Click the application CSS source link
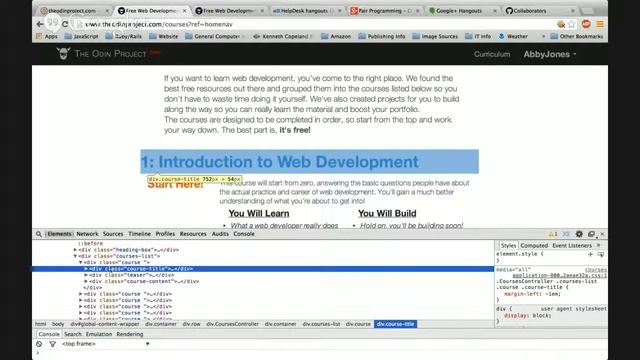Screen dimensions: 640x360 [x=560, y=276]
